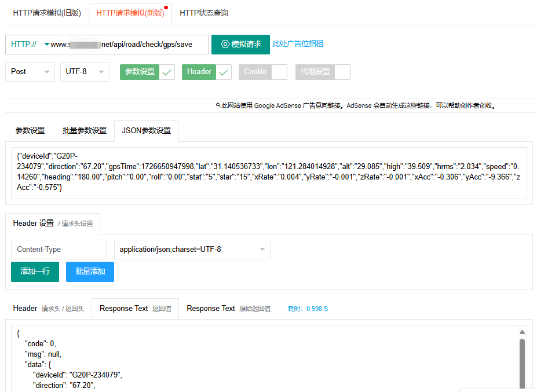Expand the Post method dropdown

coord(30,72)
